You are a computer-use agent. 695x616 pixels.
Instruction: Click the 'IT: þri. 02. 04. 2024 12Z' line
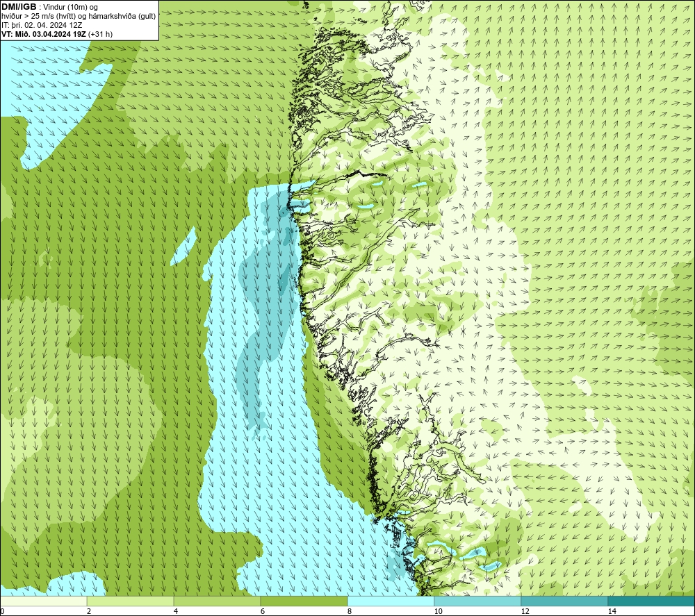[42, 25]
